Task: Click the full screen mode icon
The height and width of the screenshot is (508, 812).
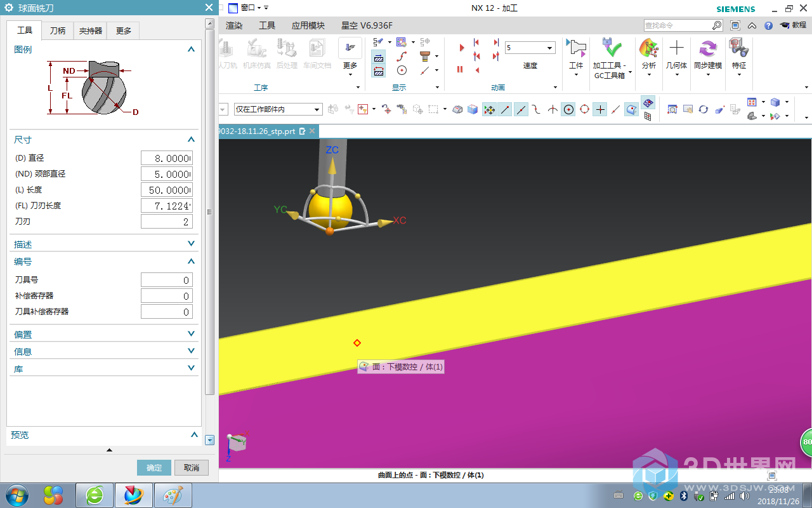Action: coord(735,25)
